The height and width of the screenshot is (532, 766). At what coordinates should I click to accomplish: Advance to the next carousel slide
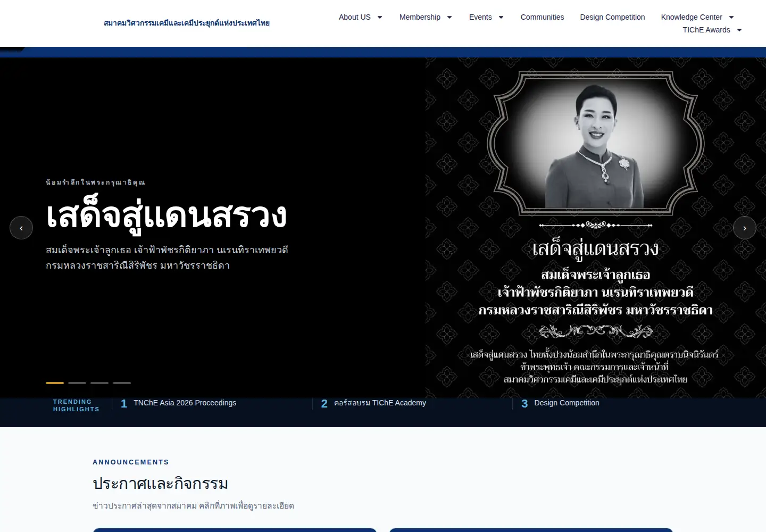pyautogui.click(x=745, y=228)
